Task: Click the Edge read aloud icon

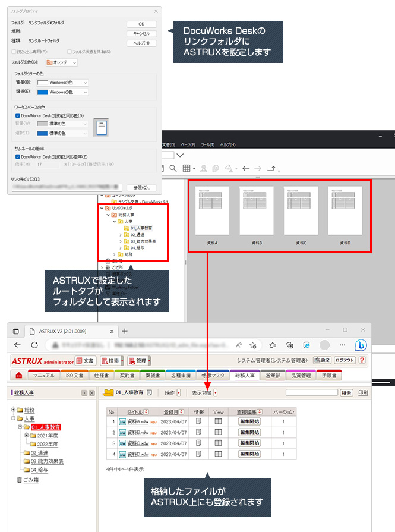Action: [239, 345]
